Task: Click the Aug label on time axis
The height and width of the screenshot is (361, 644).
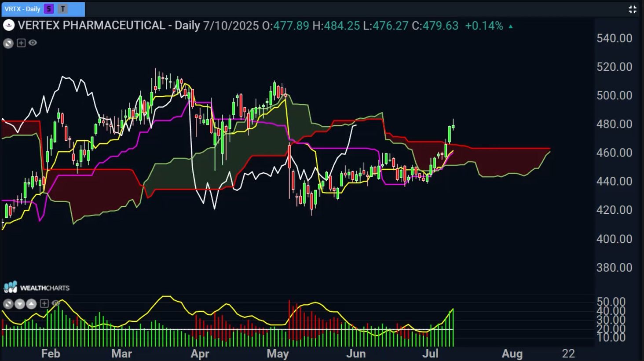Action: [x=512, y=354]
